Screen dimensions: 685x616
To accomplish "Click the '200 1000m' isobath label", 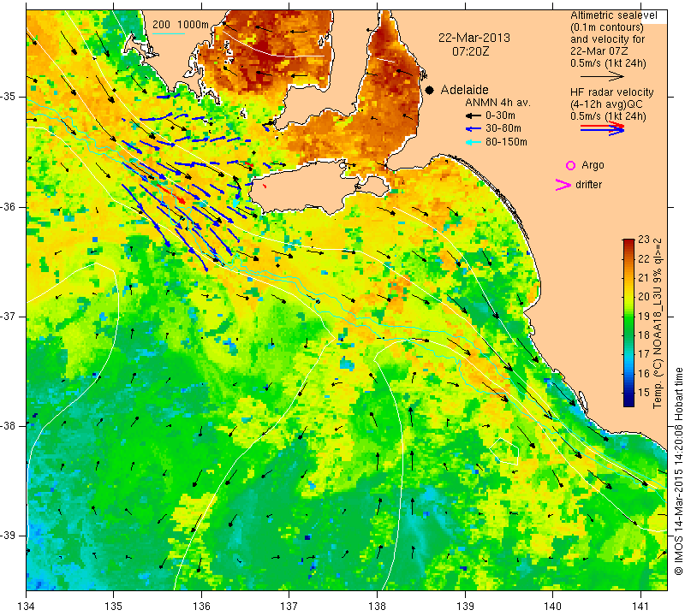I will tap(181, 25).
